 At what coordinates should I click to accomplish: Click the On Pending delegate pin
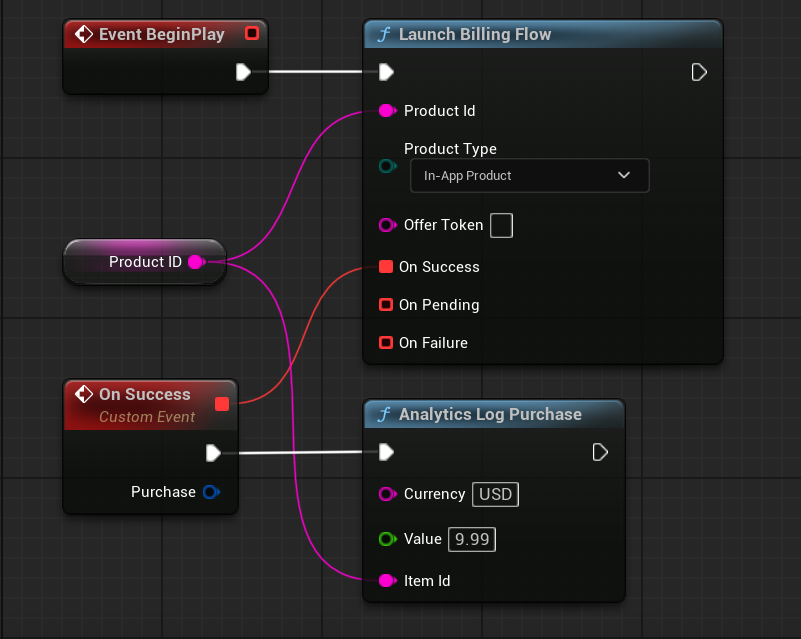386,305
